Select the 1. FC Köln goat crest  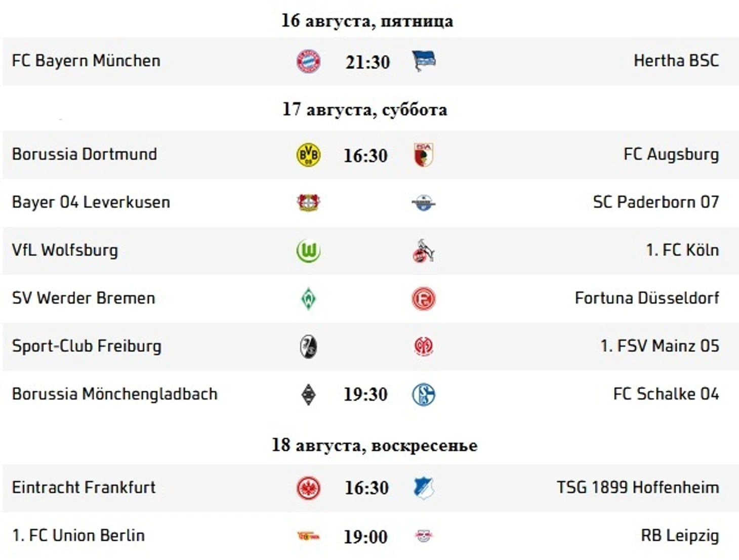[x=424, y=251]
